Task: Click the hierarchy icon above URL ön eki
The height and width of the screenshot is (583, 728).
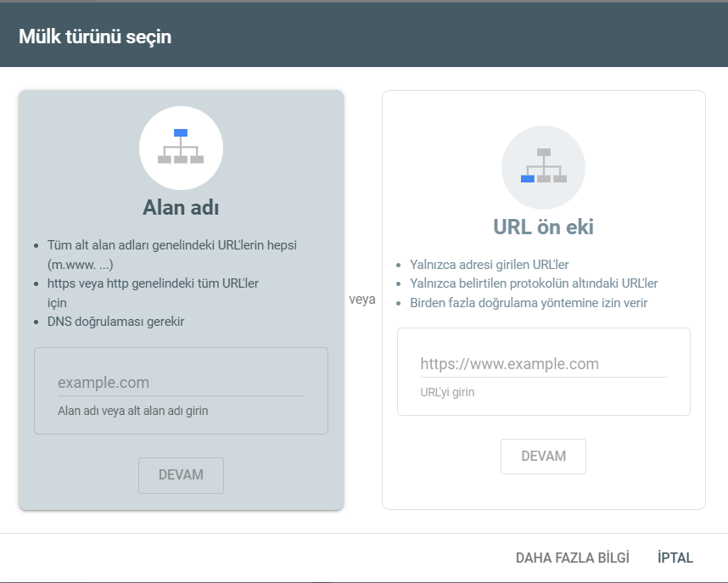Action: (x=543, y=167)
